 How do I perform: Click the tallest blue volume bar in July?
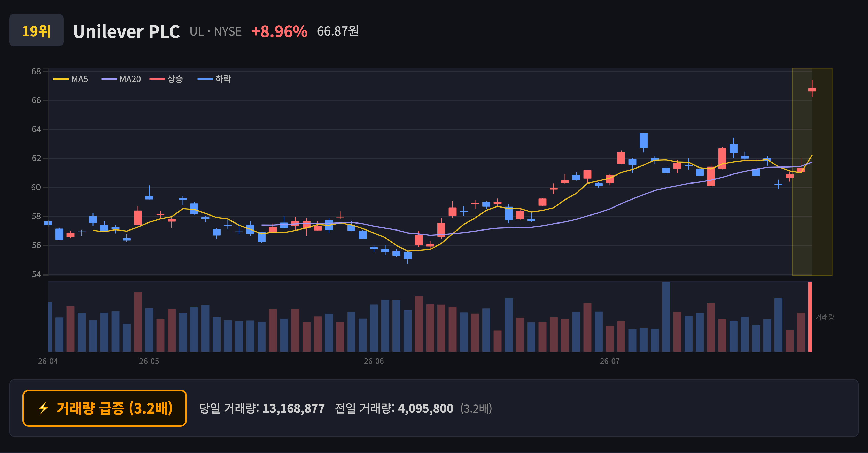[666, 317]
